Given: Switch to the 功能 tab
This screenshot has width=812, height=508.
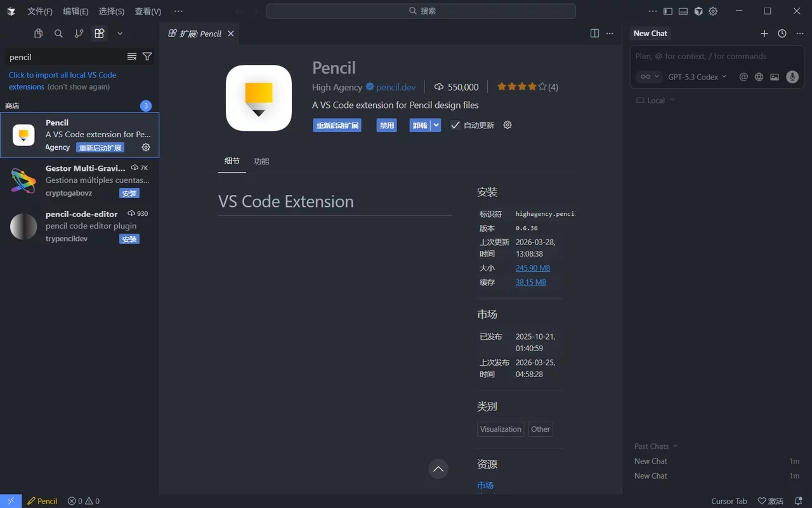Looking at the screenshot, I should click(x=261, y=161).
